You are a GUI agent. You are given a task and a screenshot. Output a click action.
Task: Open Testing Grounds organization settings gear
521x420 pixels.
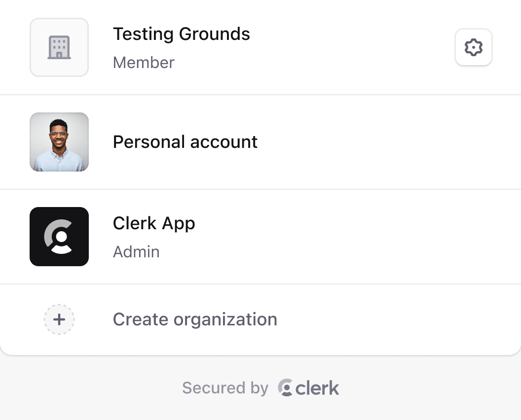click(x=473, y=48)
